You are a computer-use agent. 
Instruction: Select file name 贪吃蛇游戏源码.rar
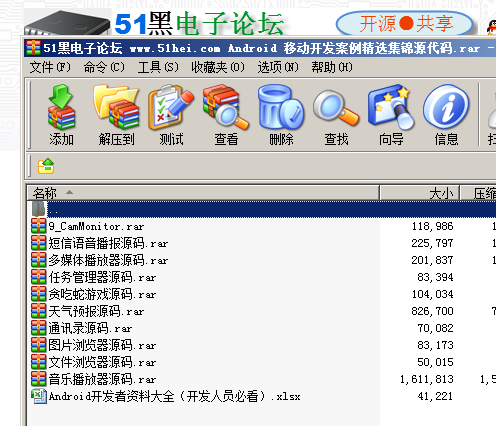click(x=102, y=294)
